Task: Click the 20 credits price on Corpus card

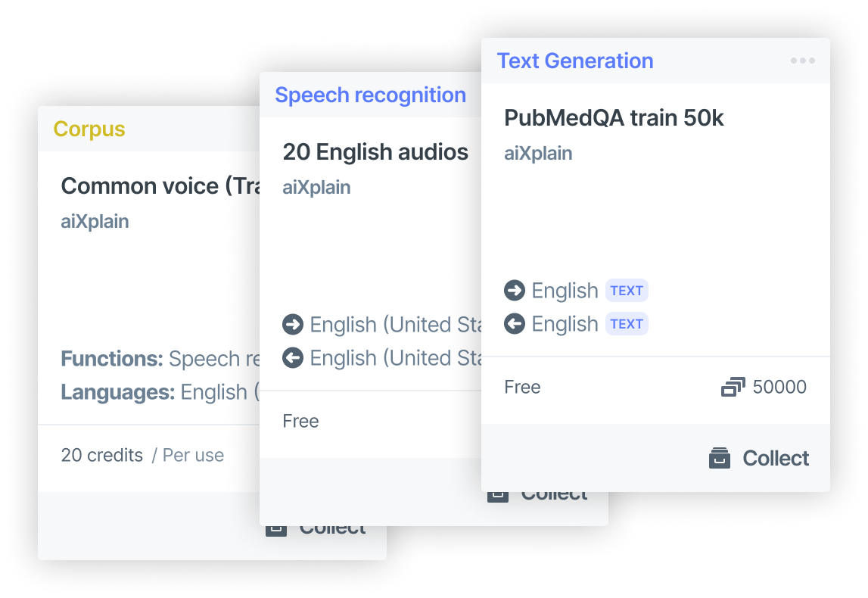Action: [101, 456]
